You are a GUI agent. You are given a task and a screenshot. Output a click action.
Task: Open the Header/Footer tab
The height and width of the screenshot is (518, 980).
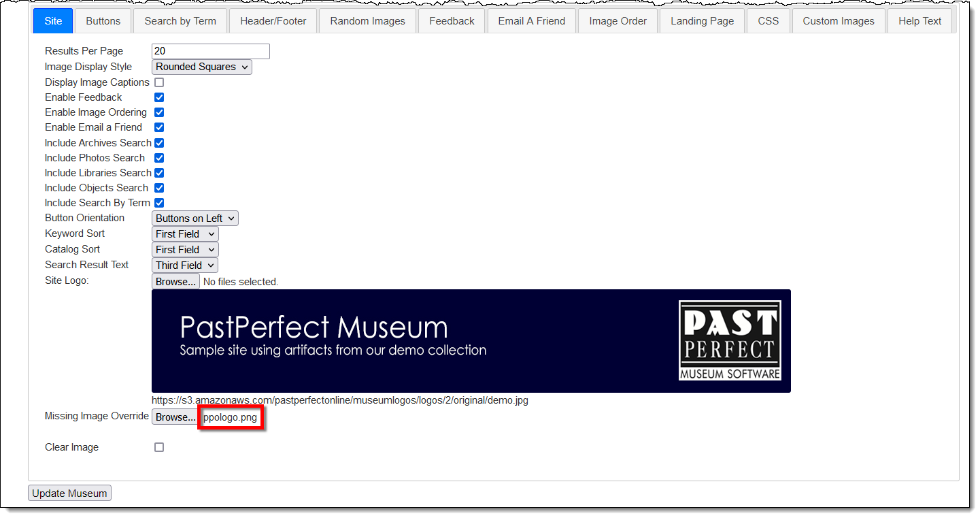tap(273, 21)
